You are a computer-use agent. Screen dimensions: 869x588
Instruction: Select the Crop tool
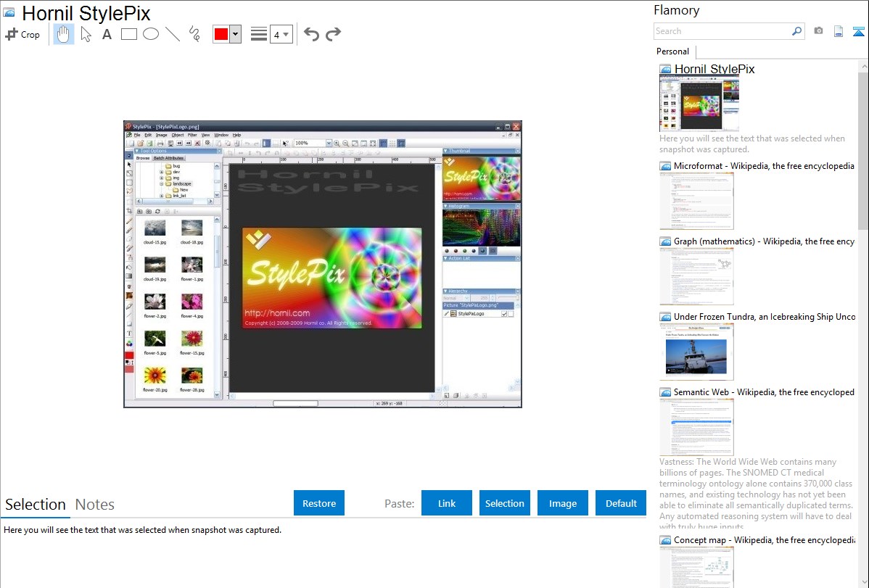point(22,34)
